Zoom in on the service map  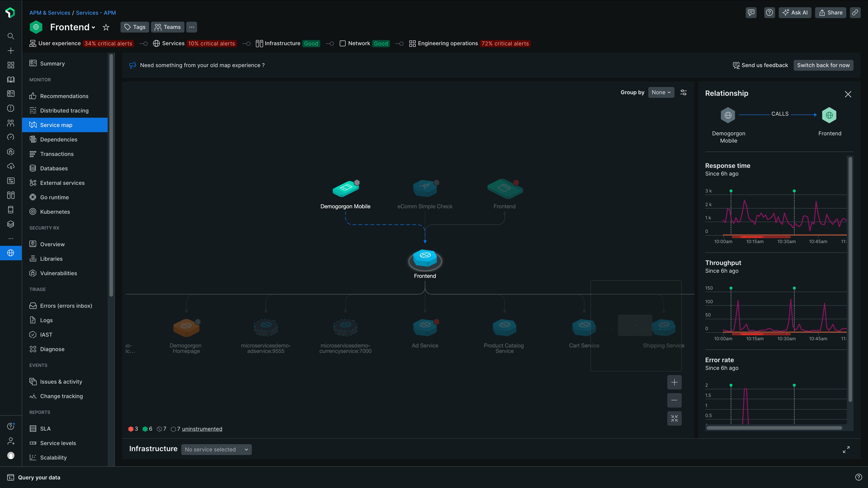coord(675,382)
